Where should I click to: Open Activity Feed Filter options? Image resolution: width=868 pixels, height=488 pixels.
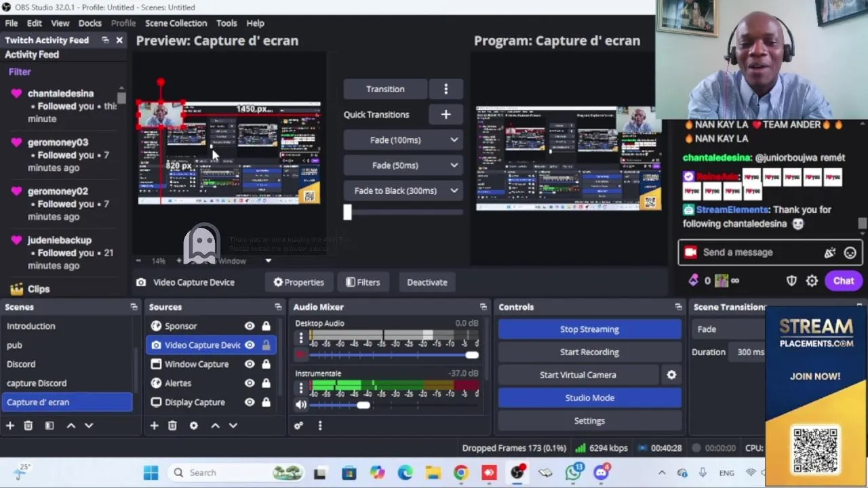[x=20, y=72]
